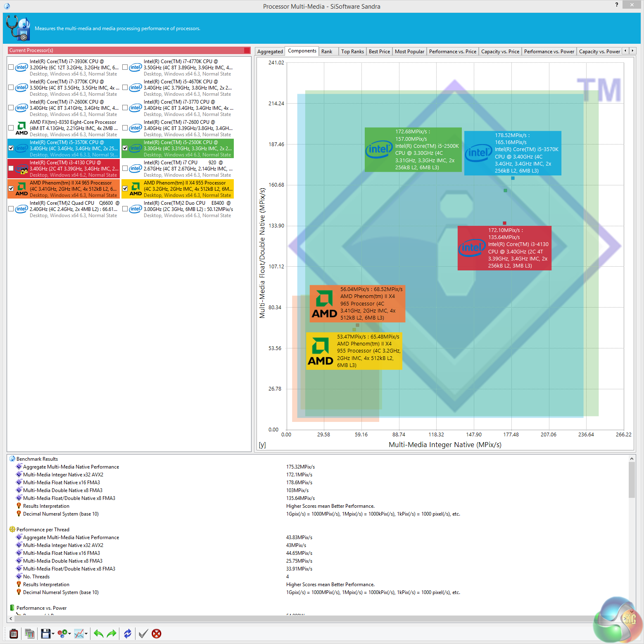Go back with the green left arrow
The width and height of the screenshot is (644, 644).
[x=98, y=634]
